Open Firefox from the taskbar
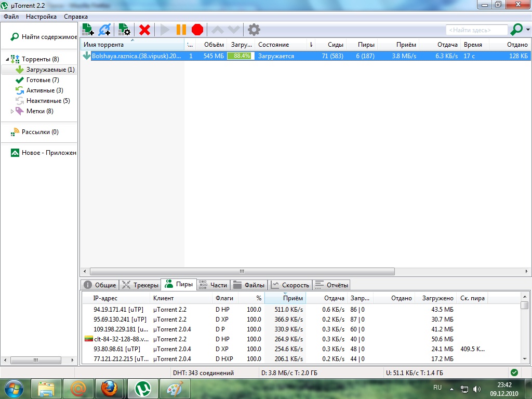This screenshot has height=399, width=532. [109, 389]
